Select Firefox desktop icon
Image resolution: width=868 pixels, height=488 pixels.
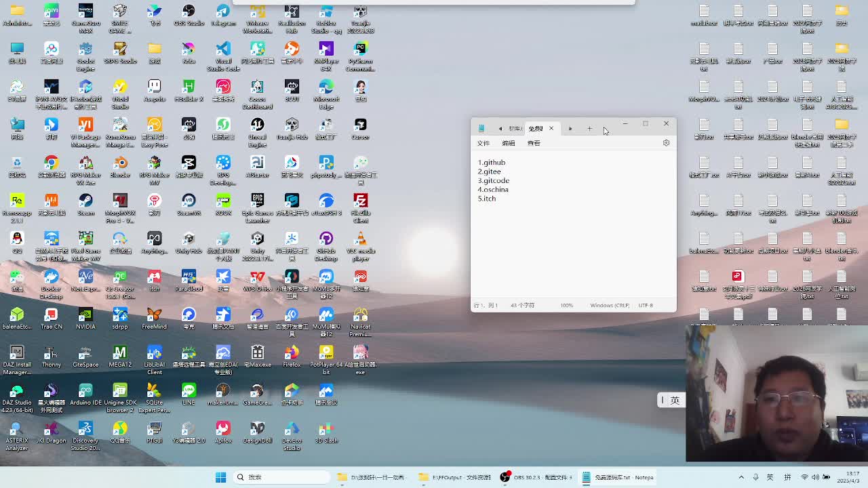pos(292,357)
